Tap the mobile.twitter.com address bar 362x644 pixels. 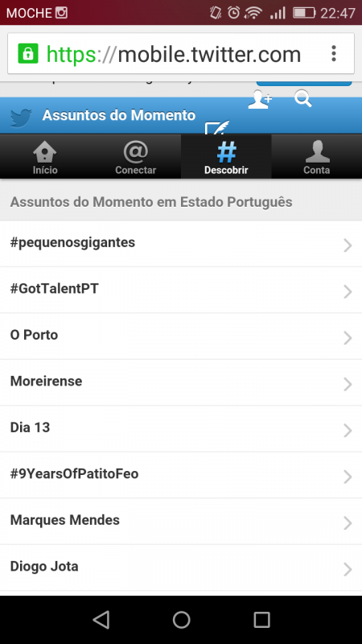181,53
